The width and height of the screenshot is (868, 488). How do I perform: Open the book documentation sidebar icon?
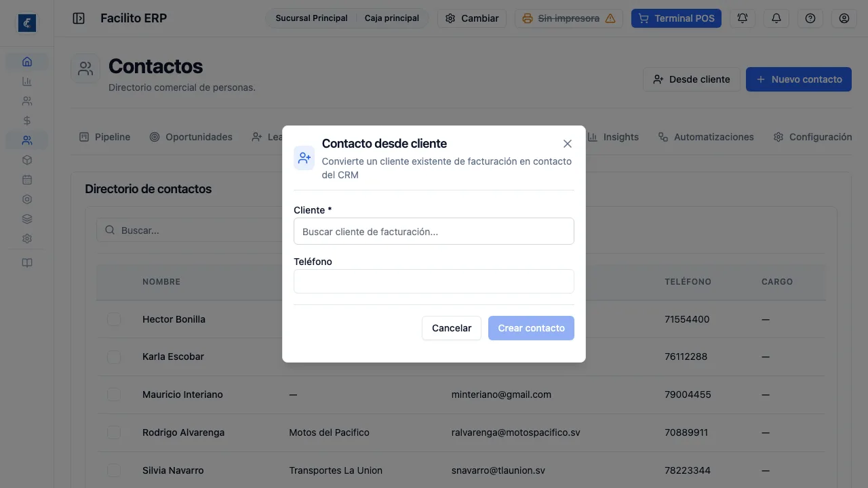(27, 263)
